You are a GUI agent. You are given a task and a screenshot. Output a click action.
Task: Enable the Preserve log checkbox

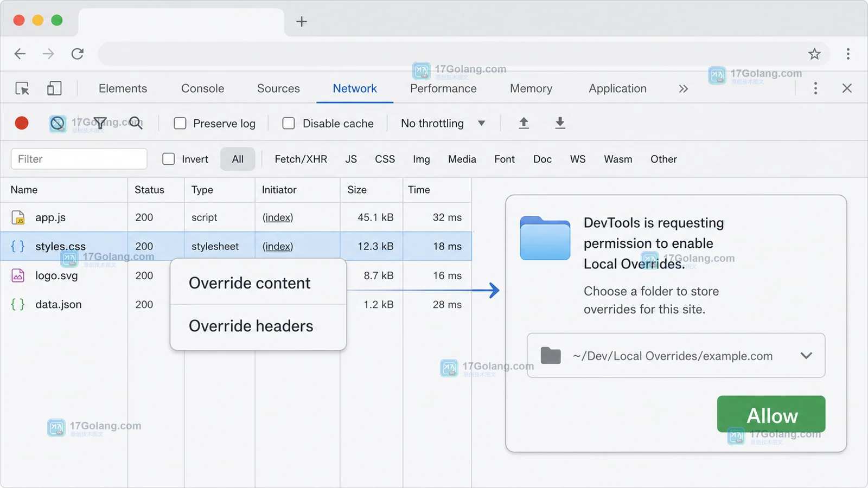pyautogui.click(x=180, y=124)
